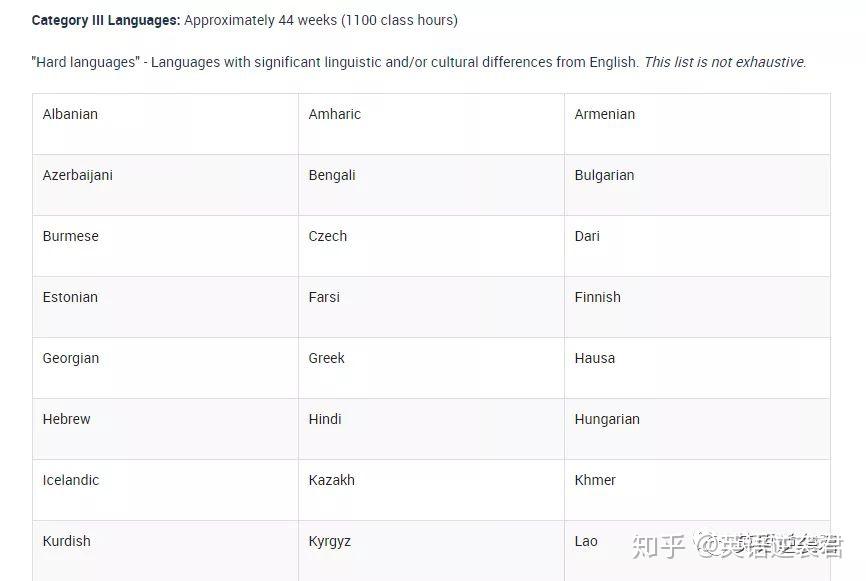Click the Hebrew cell
The width and height of the screenshot is (866, 581).
tap(67, 419)
